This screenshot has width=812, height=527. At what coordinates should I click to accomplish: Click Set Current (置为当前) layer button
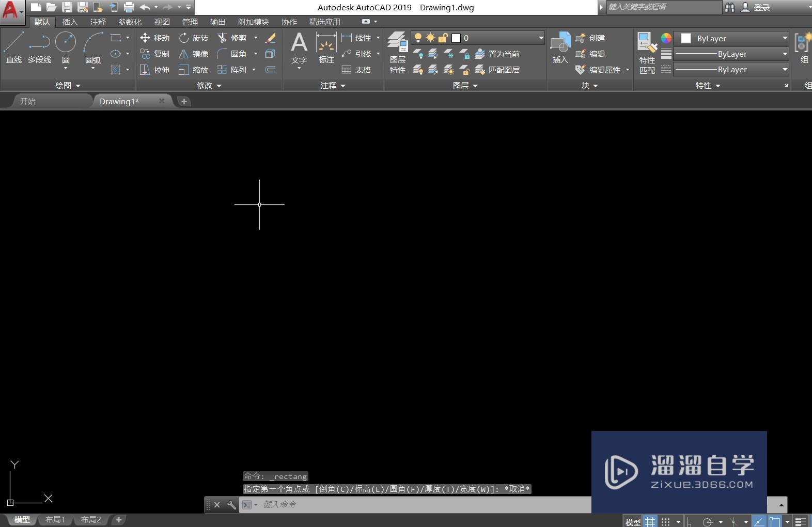point(497,54)
